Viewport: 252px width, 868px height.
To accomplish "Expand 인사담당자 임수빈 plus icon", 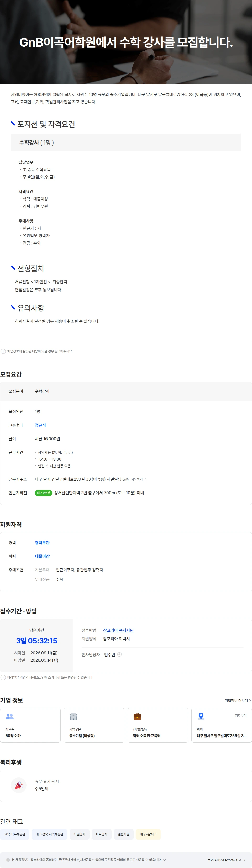I will coord(119,654).
